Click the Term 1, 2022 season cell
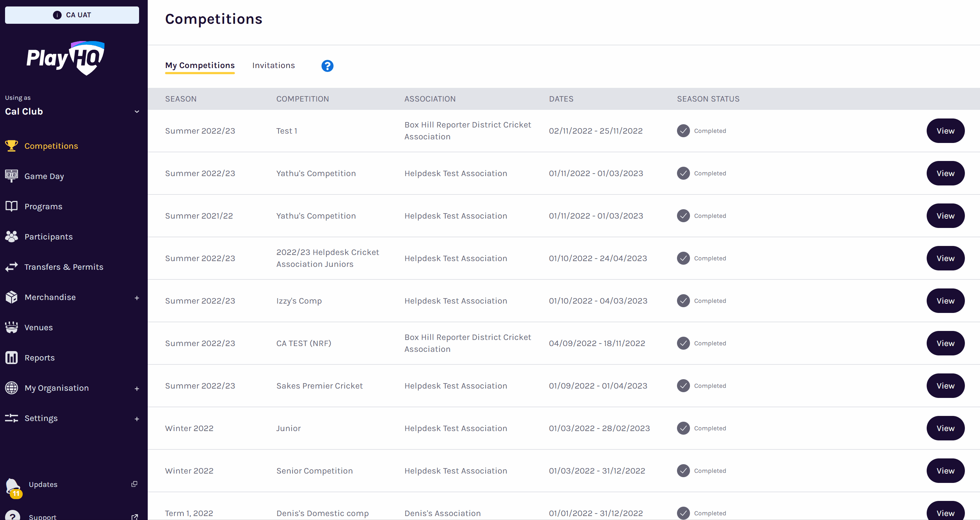980x520 pixels. click(189, 513)
